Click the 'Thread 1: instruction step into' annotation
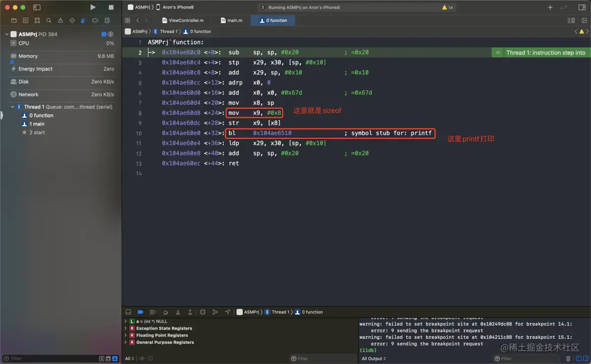 (546, 53)
